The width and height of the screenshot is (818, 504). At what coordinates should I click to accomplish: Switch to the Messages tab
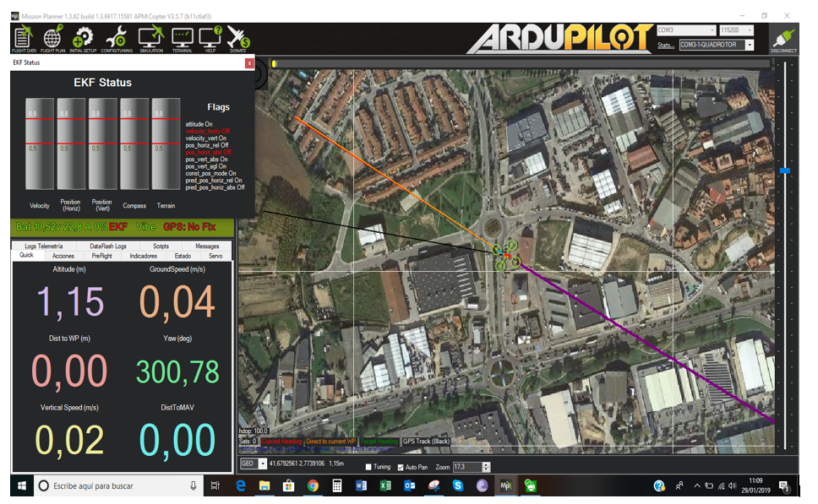[x=207, y=246]
